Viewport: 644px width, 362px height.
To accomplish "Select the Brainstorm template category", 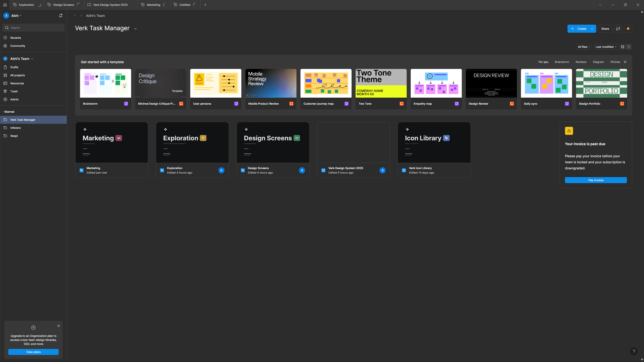I will pos(562,62).
